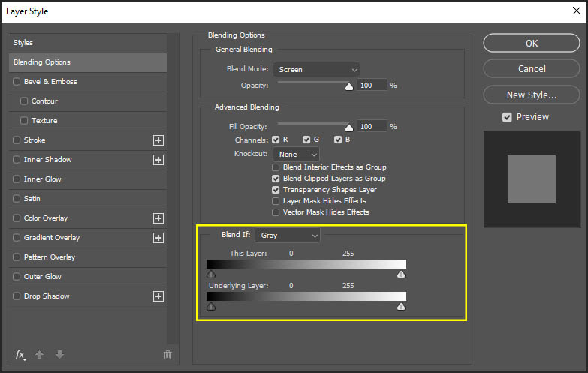Click the New Style... button
The width and height of the screenshot is (588, 373).
pyautogui.click(x=532, y=95)
